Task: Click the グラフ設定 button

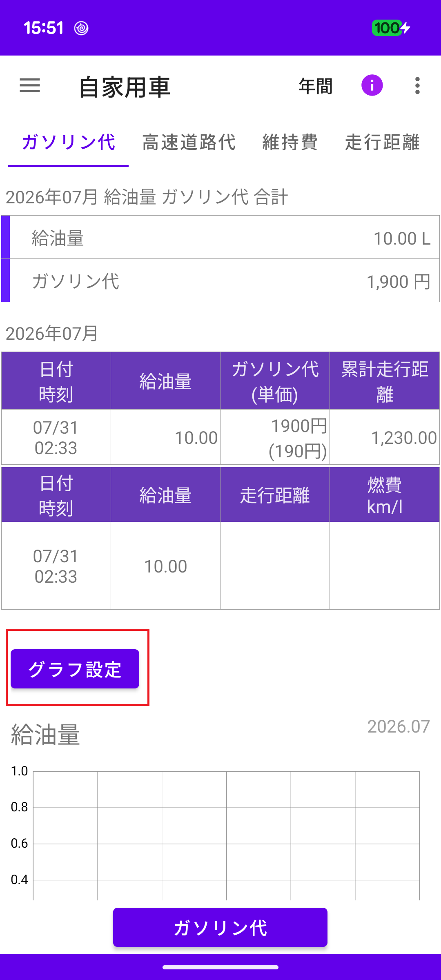Action: tap(75, 669)
